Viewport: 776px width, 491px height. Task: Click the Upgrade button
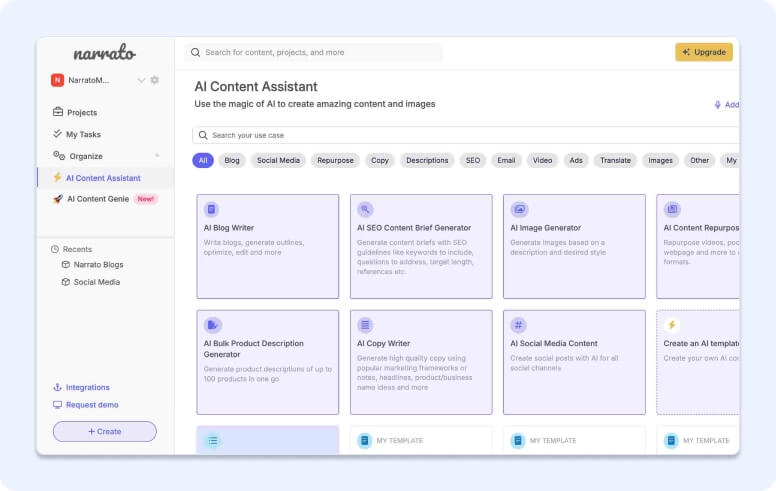704,52
